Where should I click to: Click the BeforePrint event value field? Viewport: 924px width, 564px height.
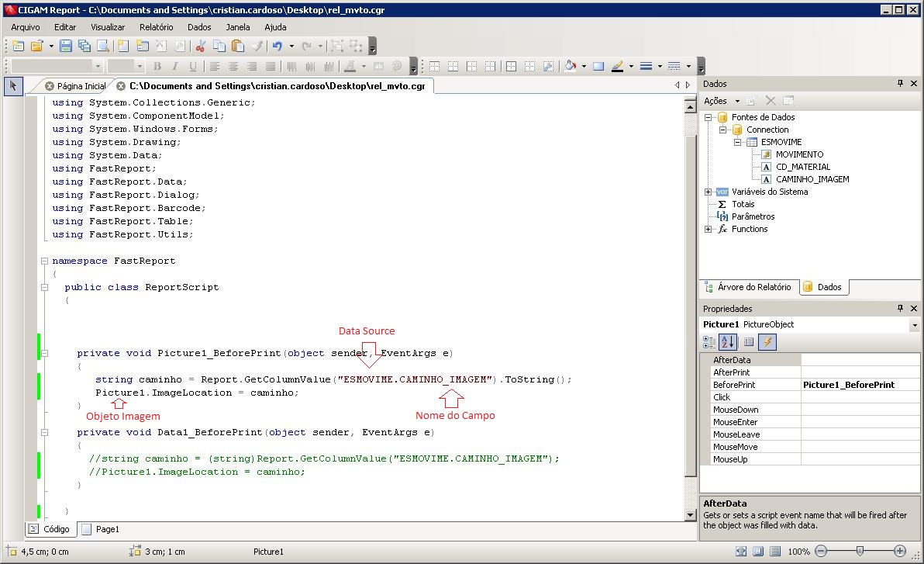(860, 385)
